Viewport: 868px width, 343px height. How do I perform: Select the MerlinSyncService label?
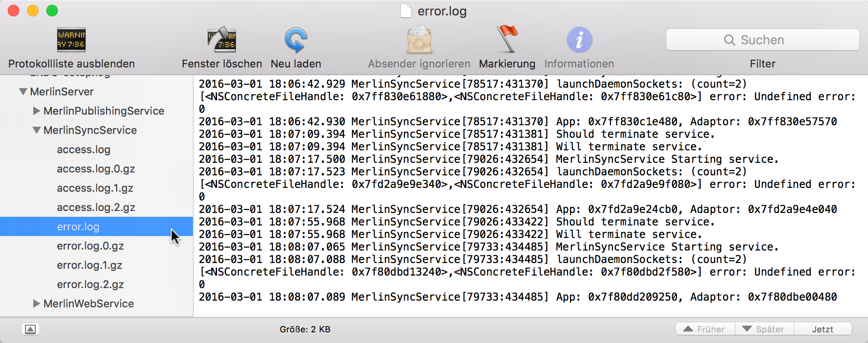[90, 130]
